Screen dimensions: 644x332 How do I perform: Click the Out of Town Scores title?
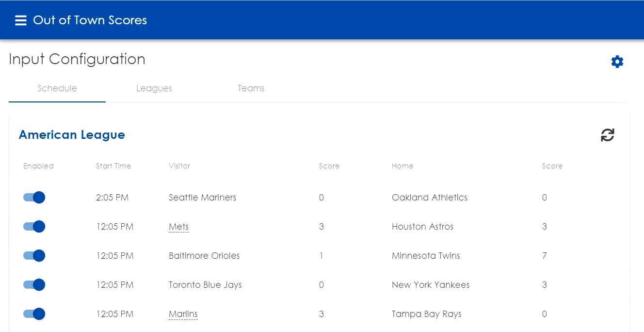click(x=90, y=20)
